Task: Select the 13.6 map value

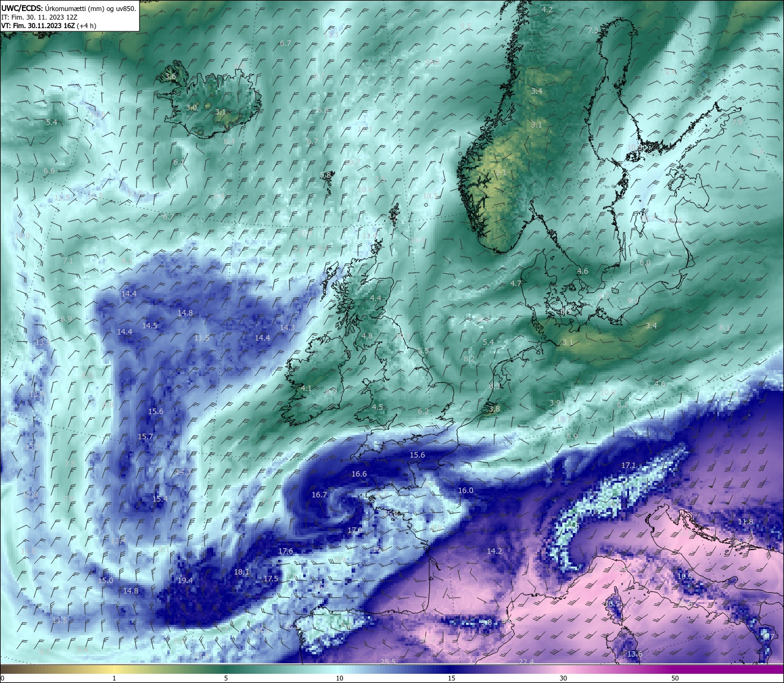Action: [x=635, y=654]
